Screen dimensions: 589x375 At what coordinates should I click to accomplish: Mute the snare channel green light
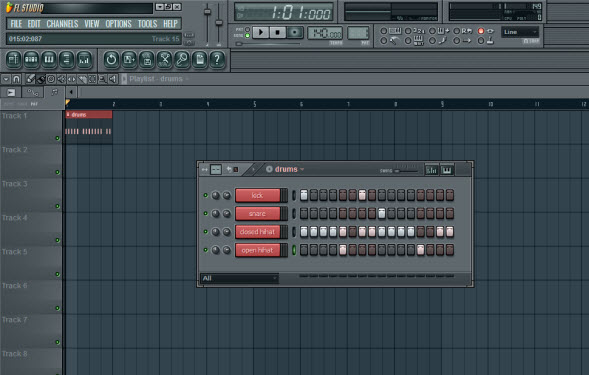point(205,213)
